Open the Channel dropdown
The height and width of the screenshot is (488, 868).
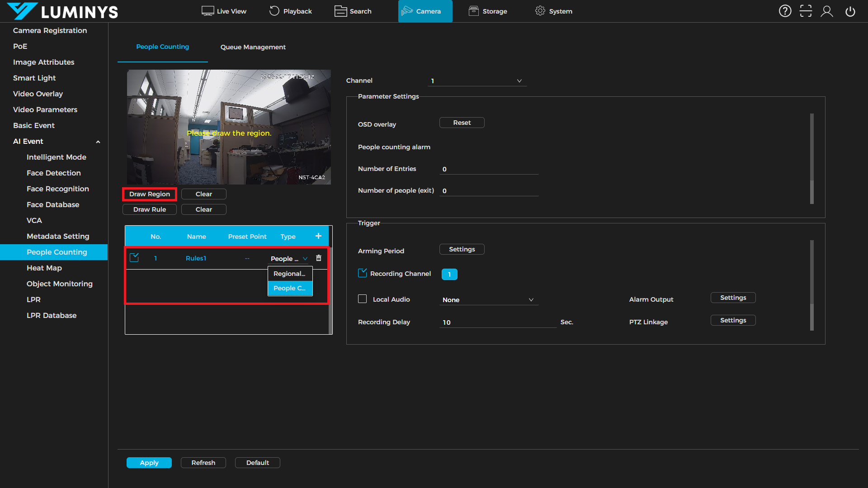pyautogui.click(x=477, y=81)
